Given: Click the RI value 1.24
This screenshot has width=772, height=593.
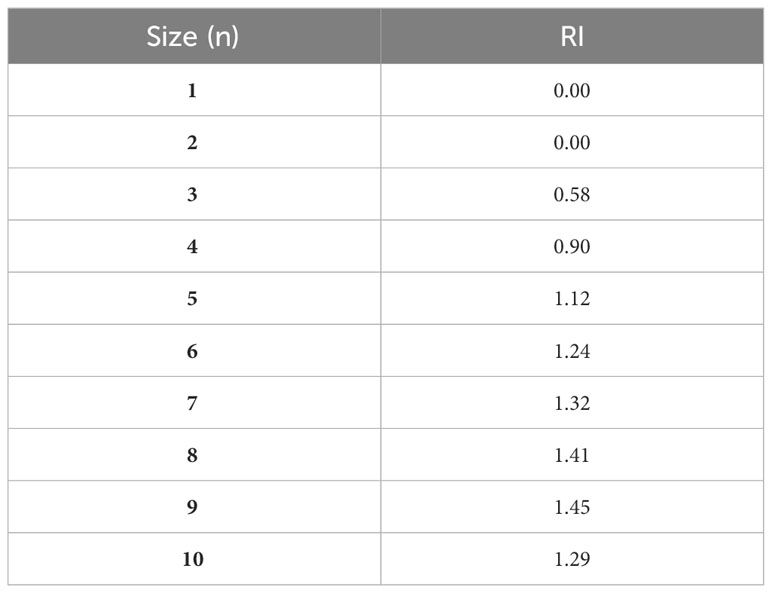Looking at the screenshot, I should click(574, 351).
